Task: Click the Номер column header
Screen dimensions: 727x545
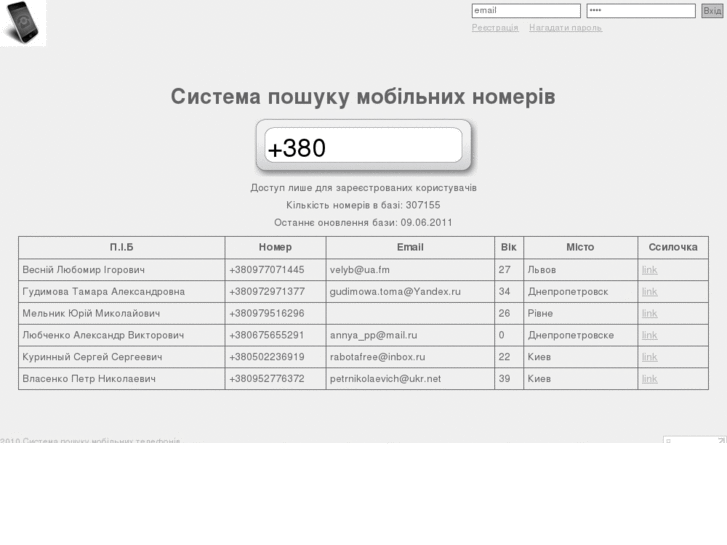Action: [x=275, y=247]
